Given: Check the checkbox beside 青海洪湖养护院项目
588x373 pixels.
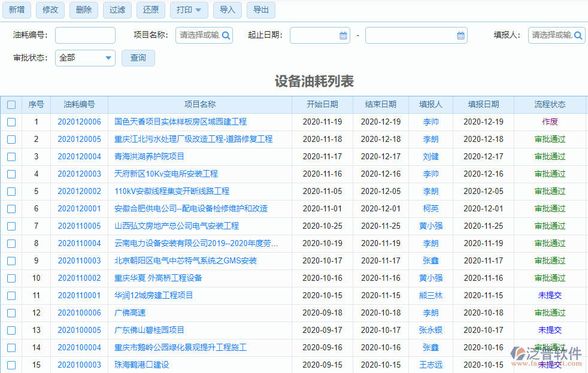Looking at the screenshot, I should point(11,156).
